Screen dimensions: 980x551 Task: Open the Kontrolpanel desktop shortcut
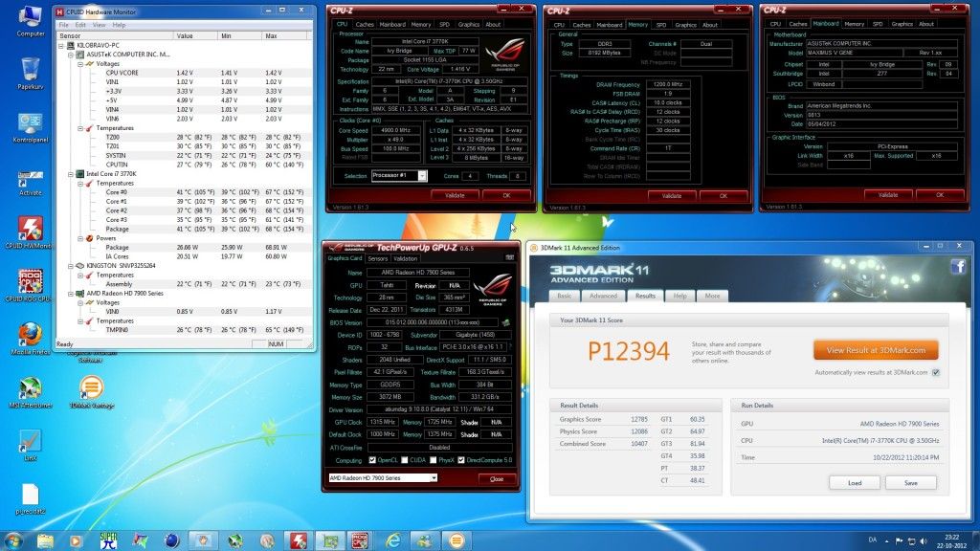(30, 127)
